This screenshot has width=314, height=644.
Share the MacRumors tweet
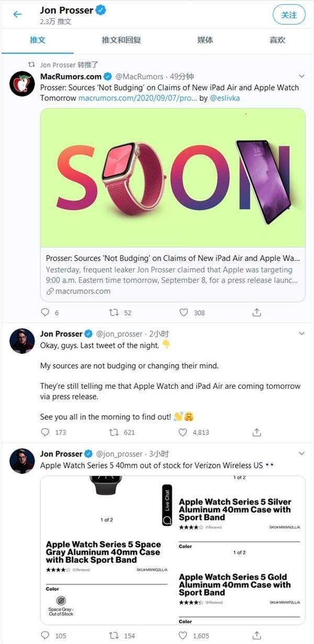click(256, 312)
